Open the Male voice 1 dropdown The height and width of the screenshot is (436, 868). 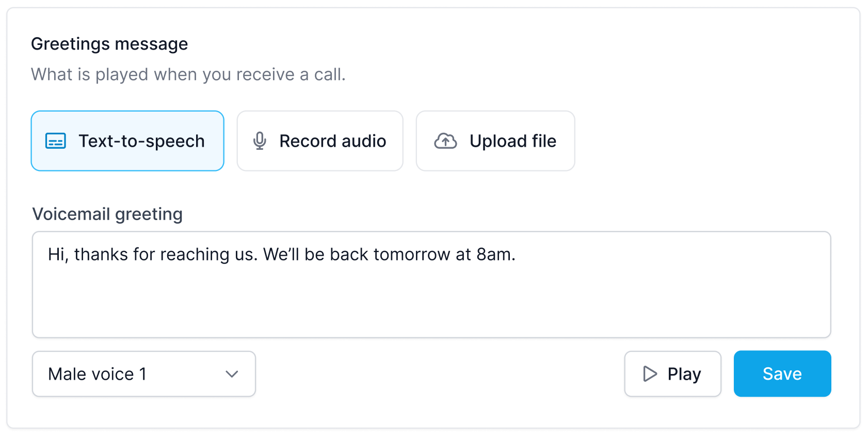point(144,374)
